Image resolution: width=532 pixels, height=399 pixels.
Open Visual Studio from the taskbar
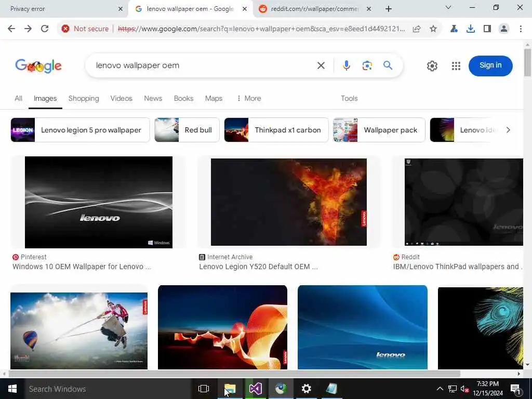(256, 389)
